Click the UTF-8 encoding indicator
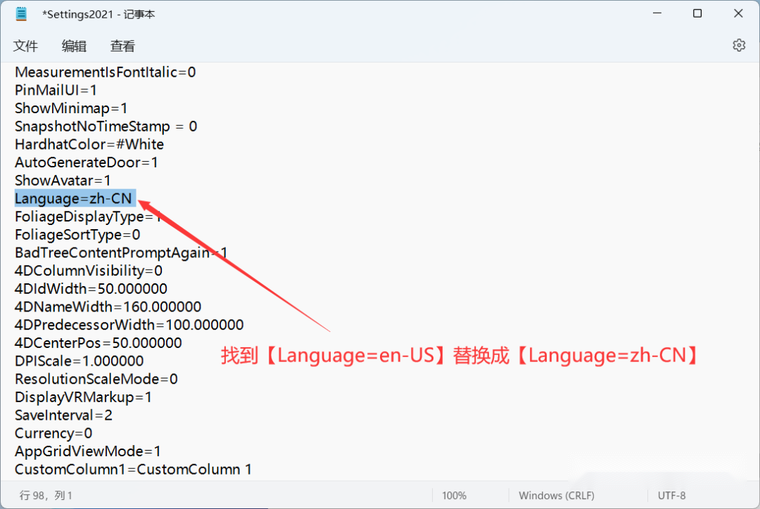760x509 pixels. [672, 495]
